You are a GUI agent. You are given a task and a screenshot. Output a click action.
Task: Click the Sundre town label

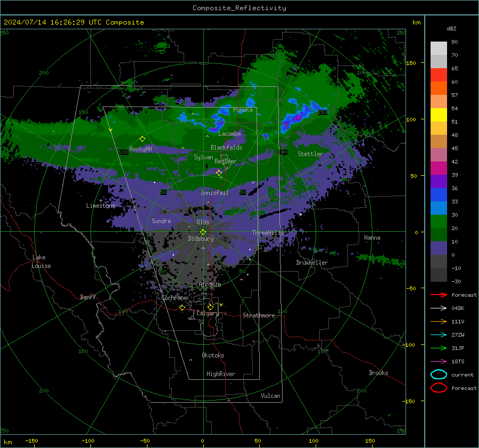(x=161, y=221)
